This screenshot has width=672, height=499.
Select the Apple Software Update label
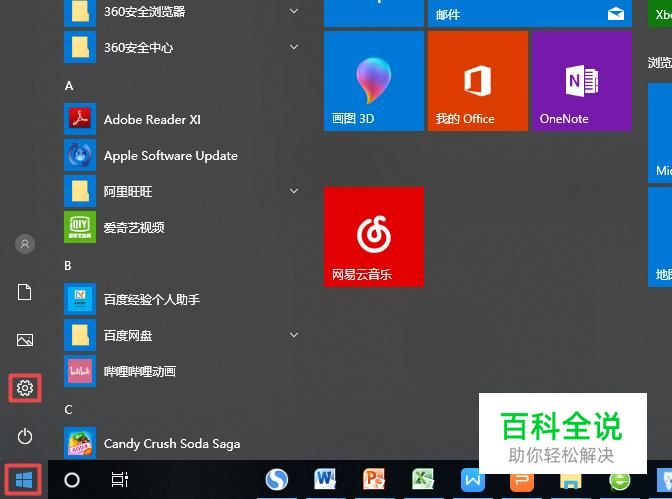171,156
